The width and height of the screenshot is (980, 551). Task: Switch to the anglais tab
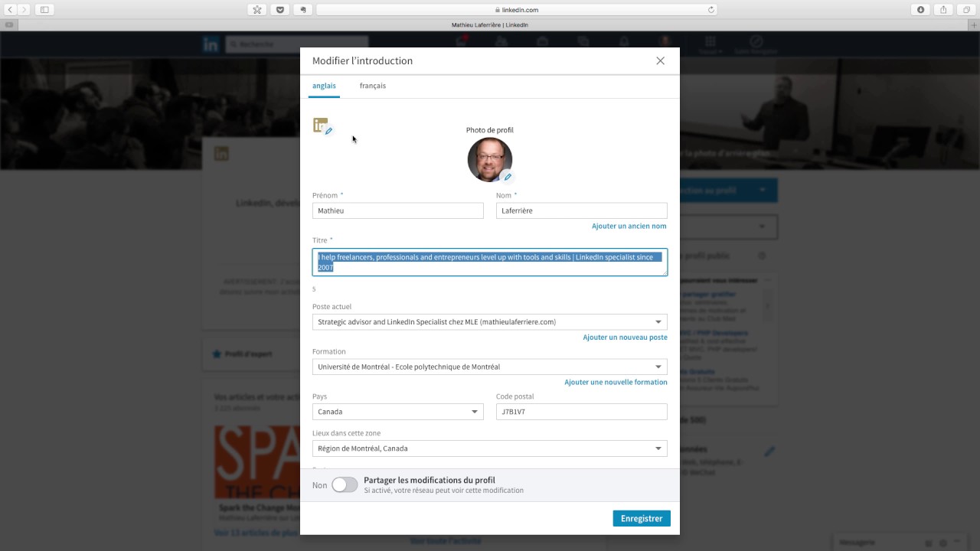pos(324,86)
